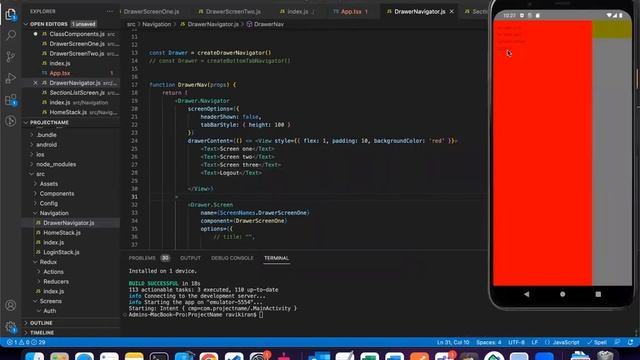Open Google Chrome from the Dock

[209, 357]
